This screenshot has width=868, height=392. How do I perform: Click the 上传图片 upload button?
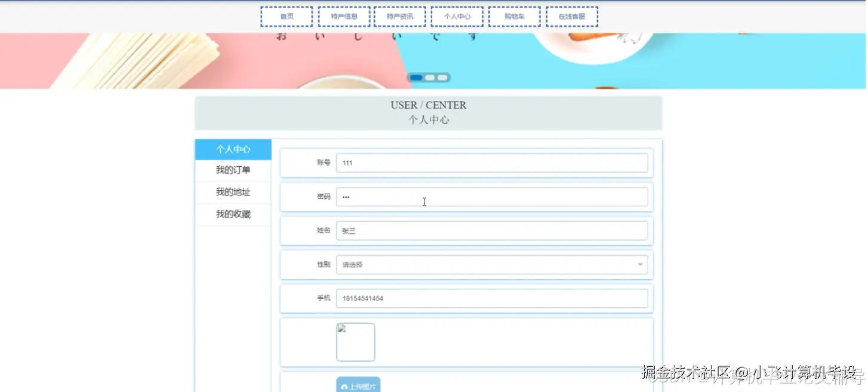(x=358, y=385)
